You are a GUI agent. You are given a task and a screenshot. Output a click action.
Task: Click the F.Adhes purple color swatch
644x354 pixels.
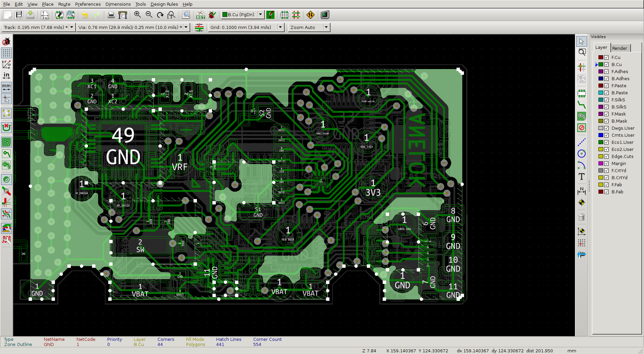pos(601,72)
